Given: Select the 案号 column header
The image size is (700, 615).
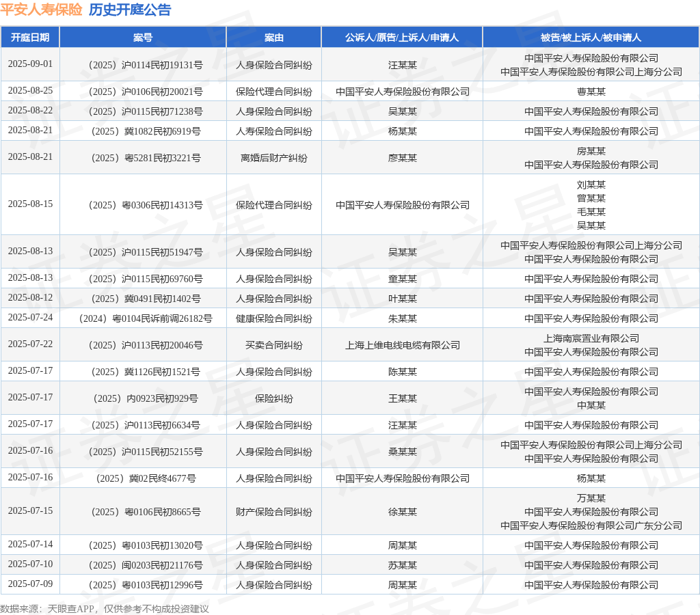Looking at the screenshot, I should click(143, 38).
